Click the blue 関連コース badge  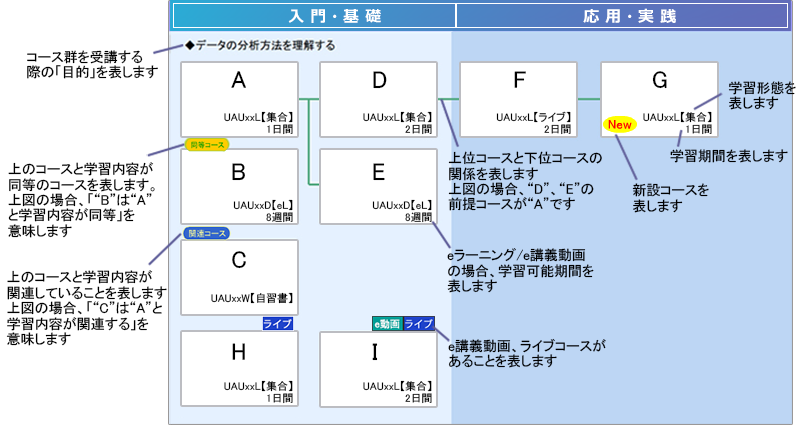click(207, 233)
